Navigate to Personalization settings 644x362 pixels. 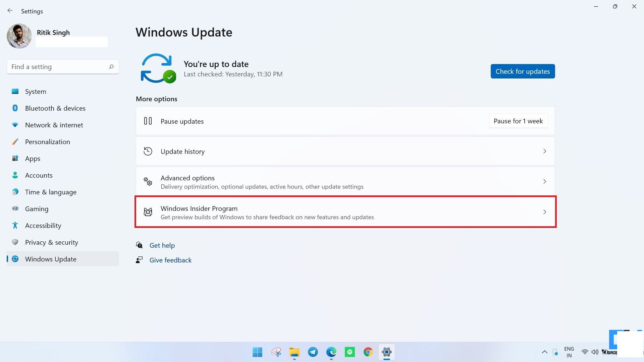[x=47, y=141]
